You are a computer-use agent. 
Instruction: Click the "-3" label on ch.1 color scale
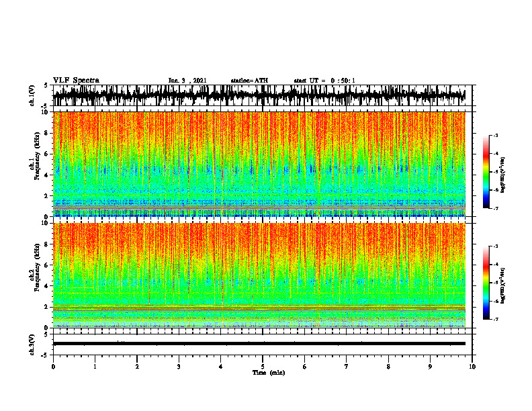click(496, 135)
